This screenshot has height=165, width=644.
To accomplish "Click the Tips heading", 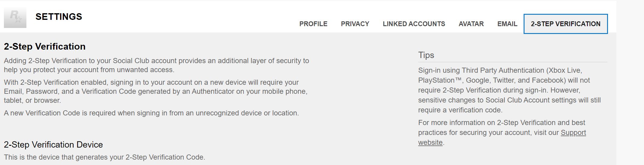I will pos(426,55).
